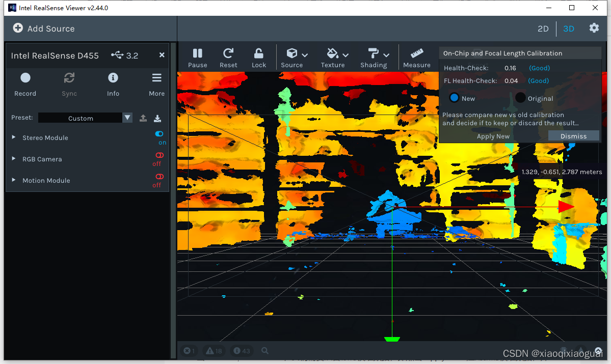Image resolution: width=611 pixels, height=364 pixels.
Task: Expand the Motion Module section
Action: coord(14,180)
